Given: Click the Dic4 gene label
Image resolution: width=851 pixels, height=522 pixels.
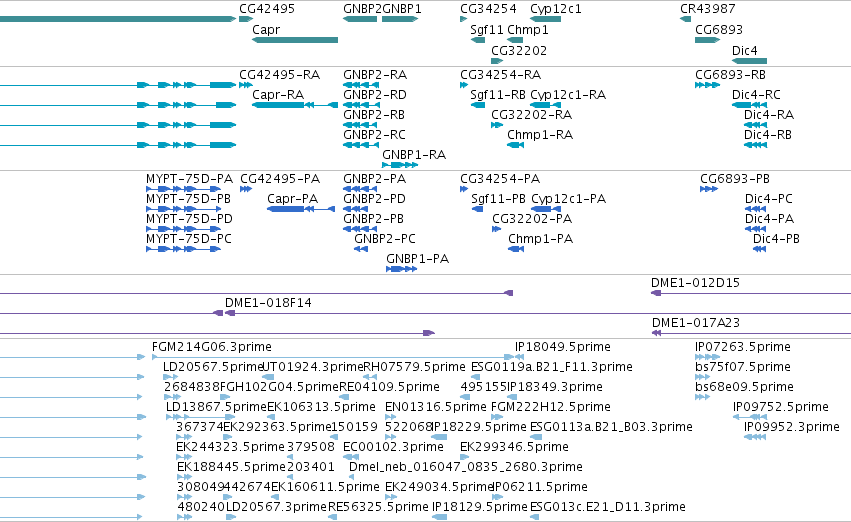Looking at the screenshot, I should [x=745, y=51].
